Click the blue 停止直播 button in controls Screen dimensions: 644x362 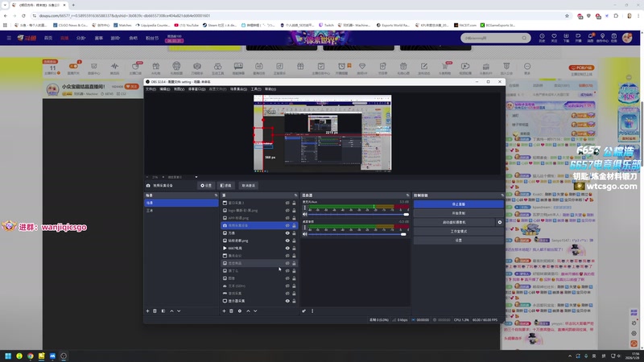tap(458, 204)
